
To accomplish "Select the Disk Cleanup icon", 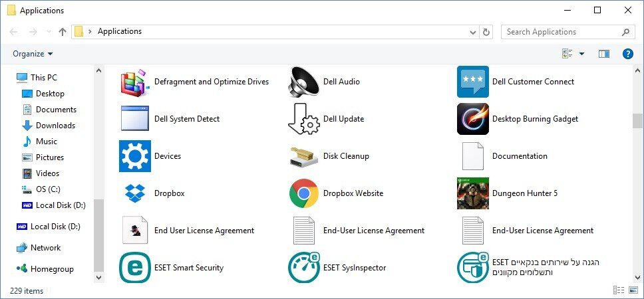I will (x=304, y=156).
